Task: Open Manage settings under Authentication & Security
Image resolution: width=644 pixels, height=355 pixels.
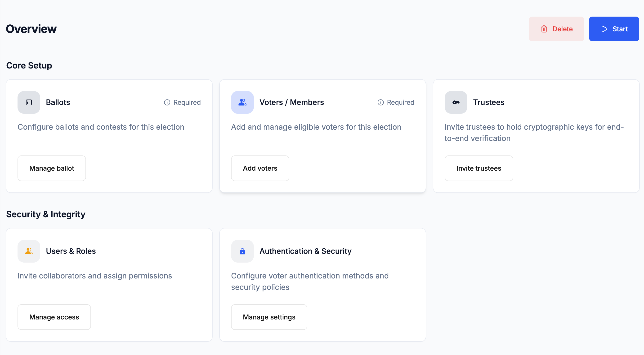Action: (269, 317)
